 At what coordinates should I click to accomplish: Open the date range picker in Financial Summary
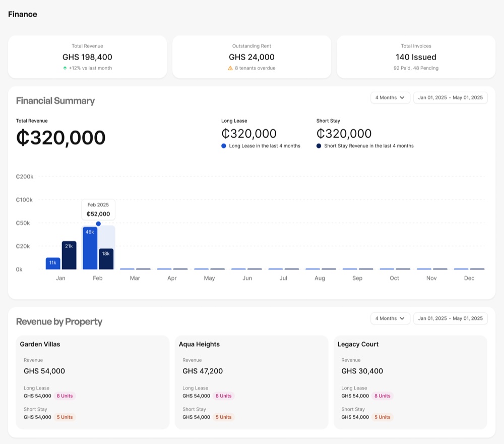coord(450,97)
